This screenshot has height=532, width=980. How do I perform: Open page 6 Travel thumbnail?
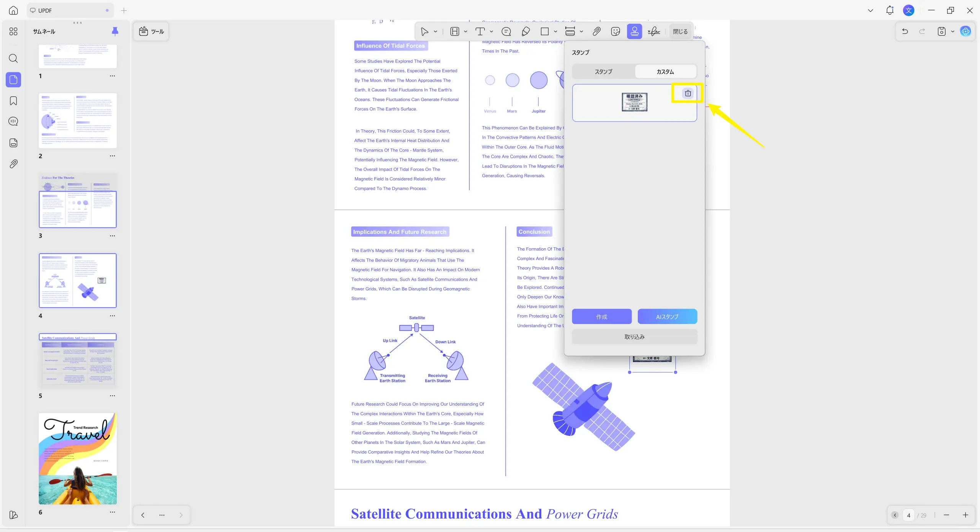click(x=78, y=458)
